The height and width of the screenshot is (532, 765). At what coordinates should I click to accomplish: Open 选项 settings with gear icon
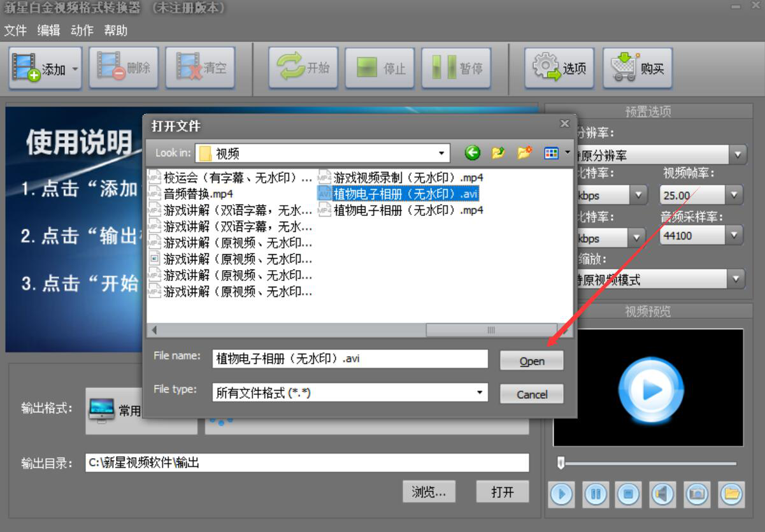pos(559,68)
